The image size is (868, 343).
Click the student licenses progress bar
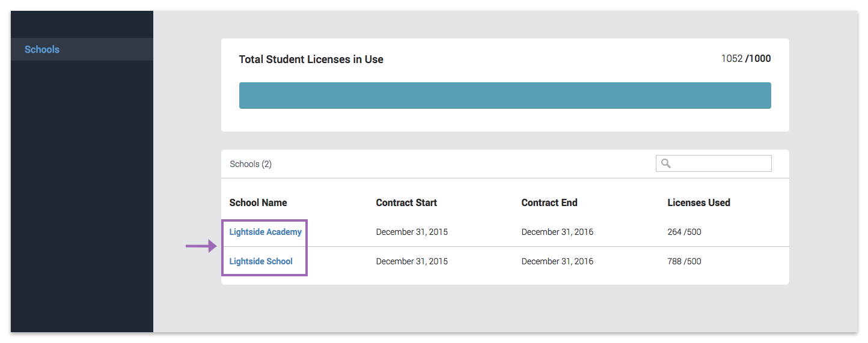(505, 96)
